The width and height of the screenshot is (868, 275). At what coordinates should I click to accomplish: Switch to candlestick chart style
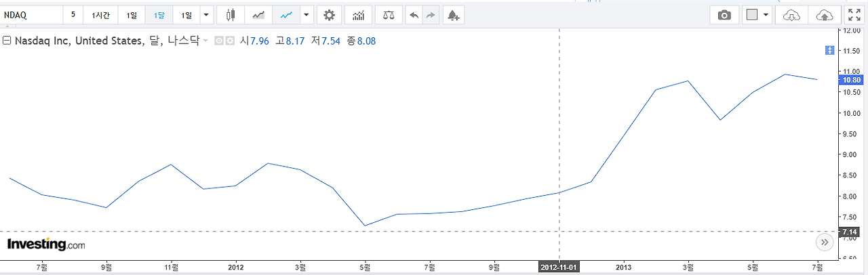(x=231, y=15)
